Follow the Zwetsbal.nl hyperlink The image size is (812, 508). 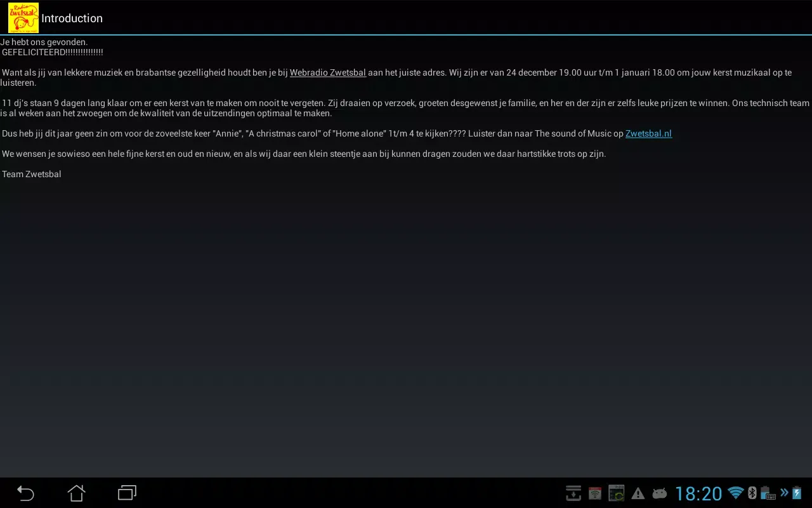tap(648, 133)
